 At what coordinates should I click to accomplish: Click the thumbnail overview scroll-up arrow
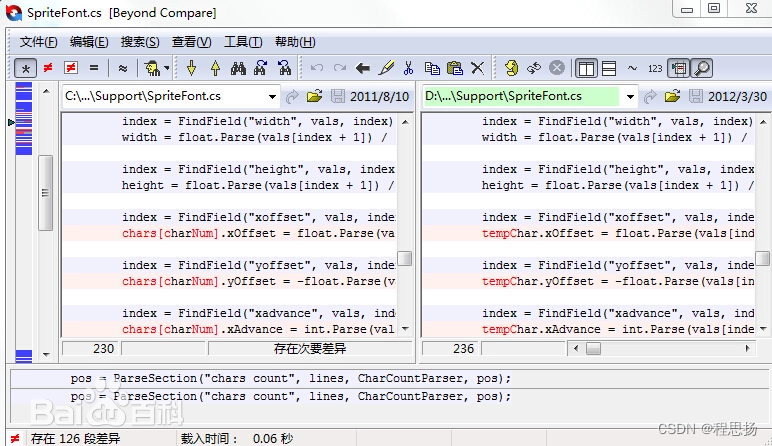tap(46, 91)
